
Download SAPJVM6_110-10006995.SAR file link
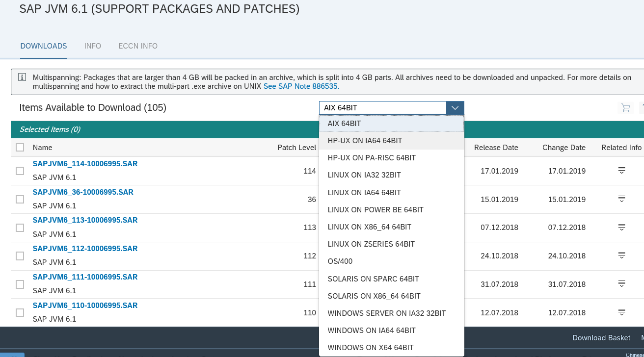click(85, 306)
